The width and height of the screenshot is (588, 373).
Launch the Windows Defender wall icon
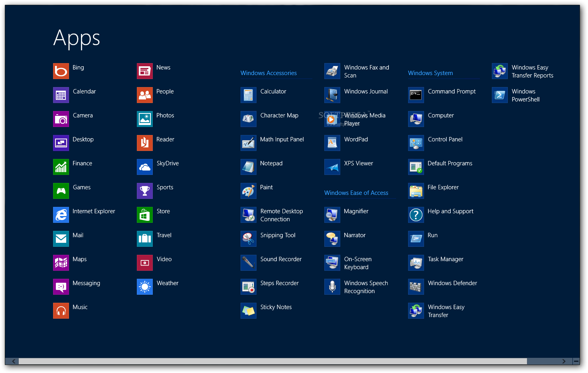pos(416,287)
